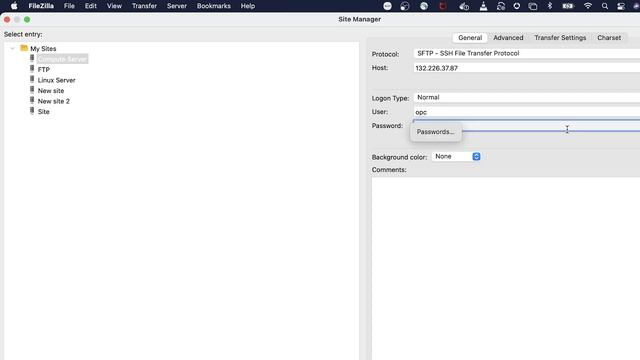The width and height of the screenshot is (640, 360).
Task: Collapse the My Sites folder tree
Action: [x=13, y=49]
